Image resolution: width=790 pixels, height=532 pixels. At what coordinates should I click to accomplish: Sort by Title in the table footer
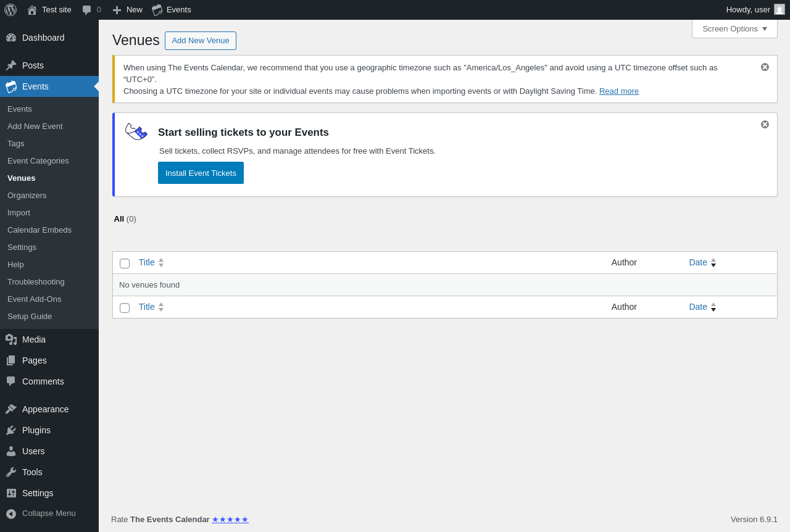[151, 307]
